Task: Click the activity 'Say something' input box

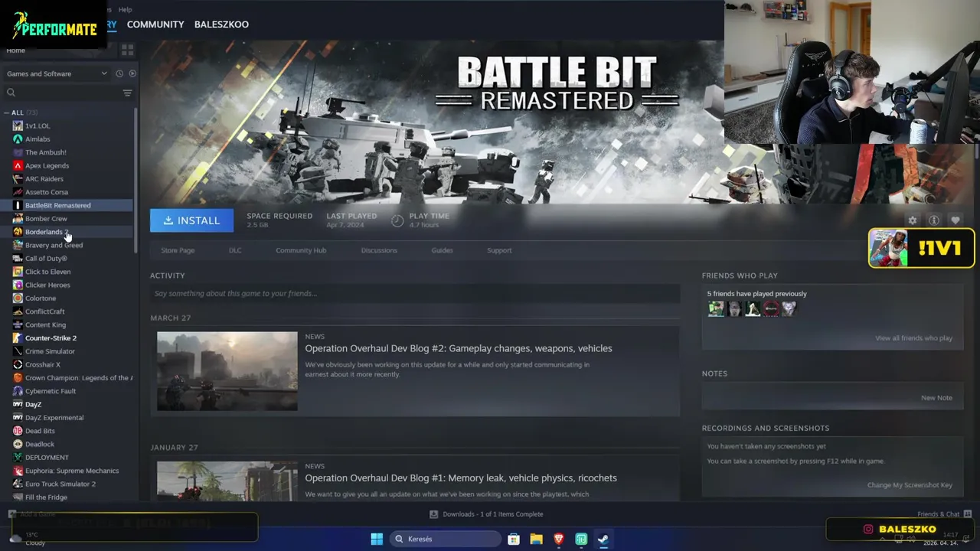Action: (x=415, y=293)
